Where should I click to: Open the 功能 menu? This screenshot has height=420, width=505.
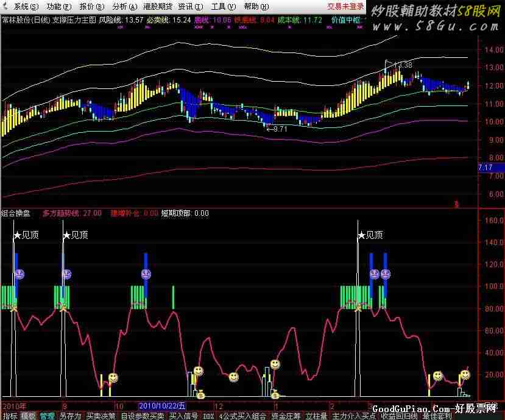pos(57,7)
